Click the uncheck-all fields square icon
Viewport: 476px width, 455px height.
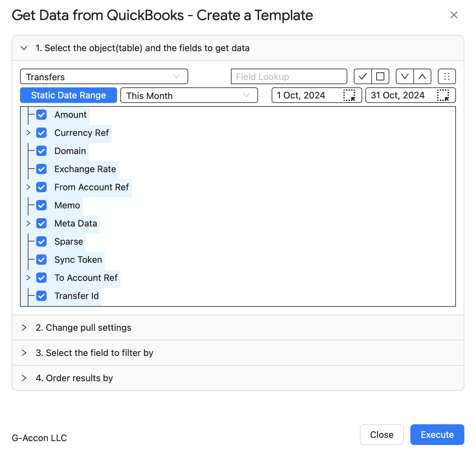click(x=380, y=77)
